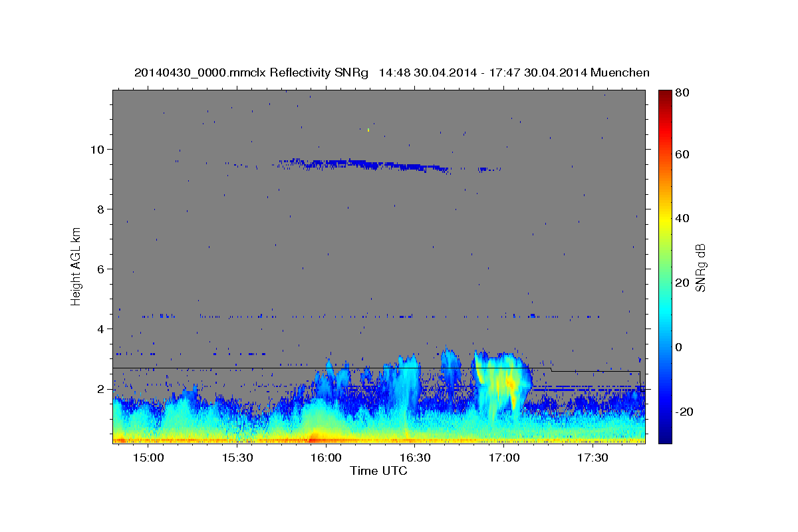The width and height of the screenshot is (798, 532).
Task: Click the dark red top of the colorbar
Action: [x=664, y=94]
